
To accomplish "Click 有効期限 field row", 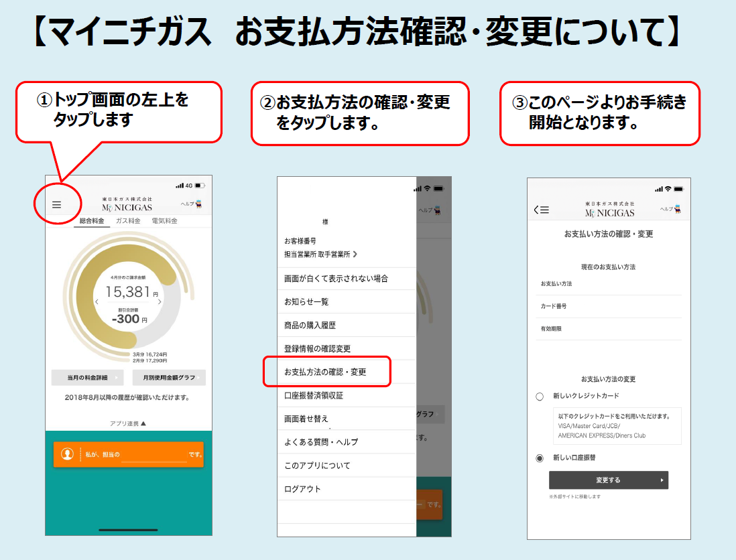I will point(609,329).
